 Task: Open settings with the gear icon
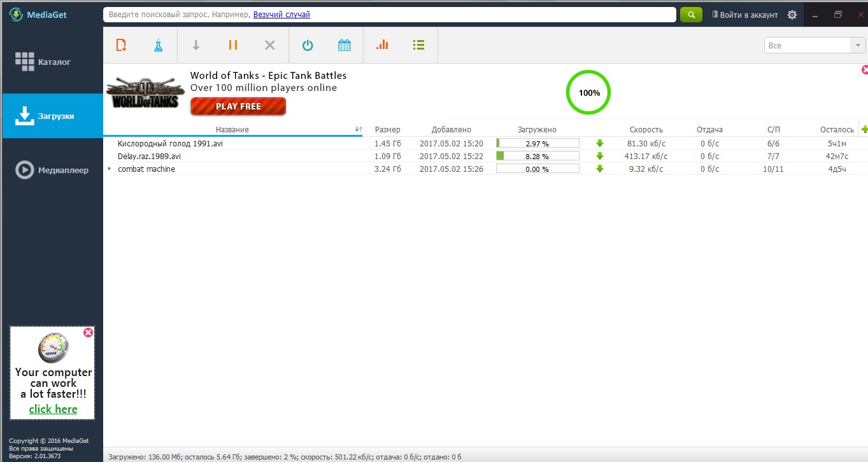point(792,15)
